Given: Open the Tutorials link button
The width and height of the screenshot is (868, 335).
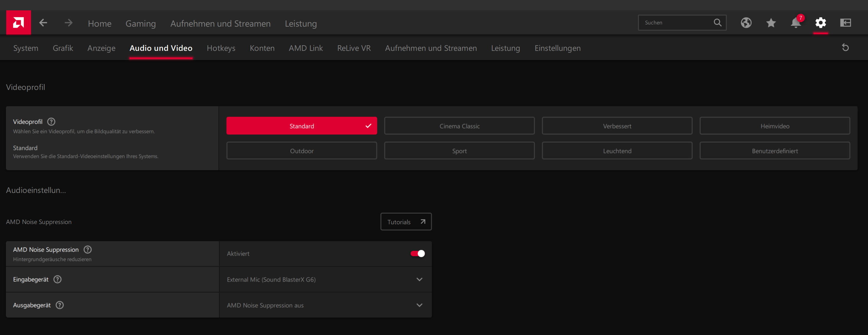Looking at the screenshot, I should pos(406,222).
